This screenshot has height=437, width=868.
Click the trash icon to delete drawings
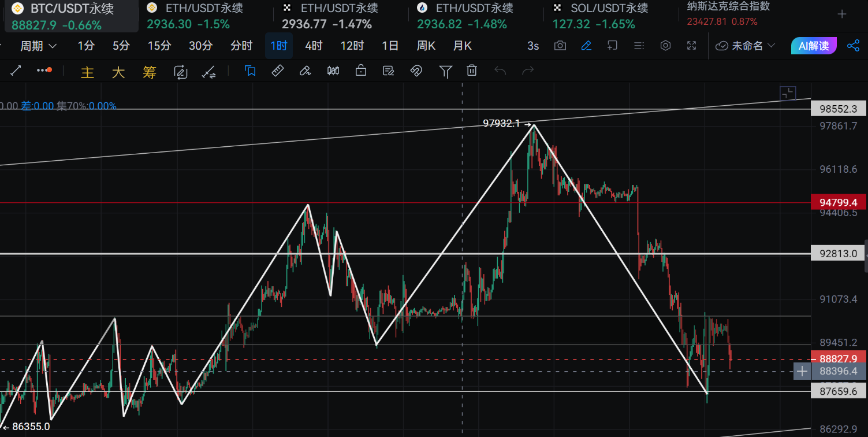click(472, 71)
